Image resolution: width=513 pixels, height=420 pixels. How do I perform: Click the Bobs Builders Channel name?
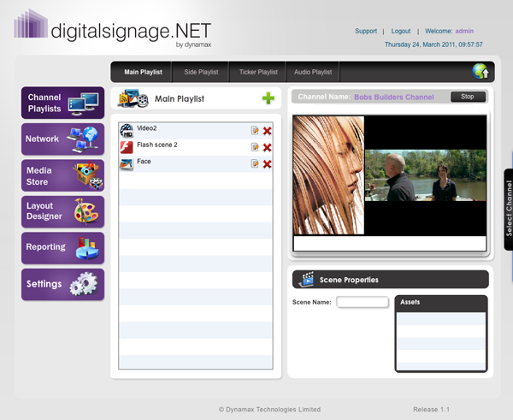[x=394, y=97]
